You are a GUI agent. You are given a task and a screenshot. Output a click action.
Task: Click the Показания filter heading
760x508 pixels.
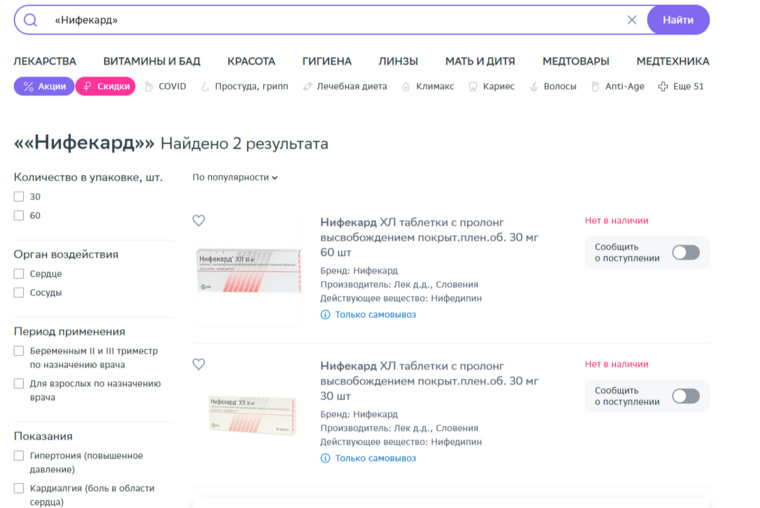tap(43, 436)
